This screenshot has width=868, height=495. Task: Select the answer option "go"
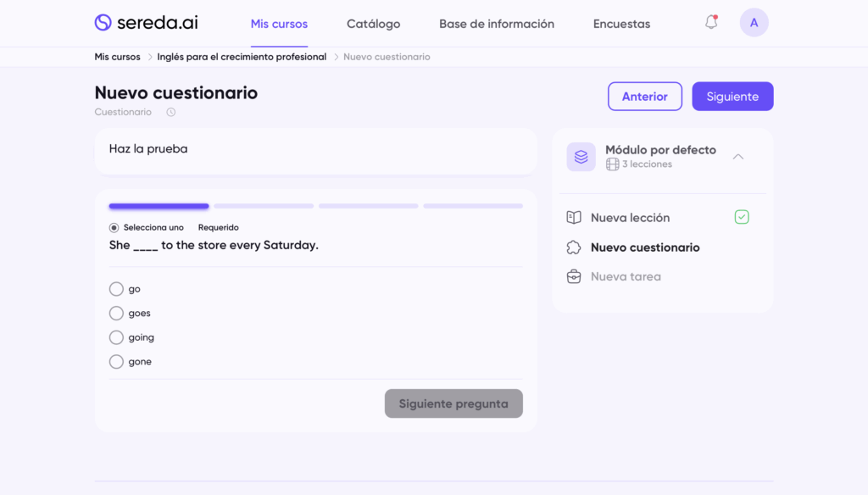116,289
